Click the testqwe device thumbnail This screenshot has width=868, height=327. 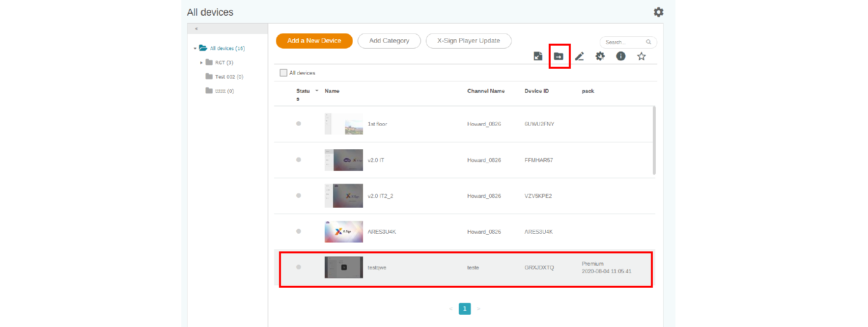(344, 268)
